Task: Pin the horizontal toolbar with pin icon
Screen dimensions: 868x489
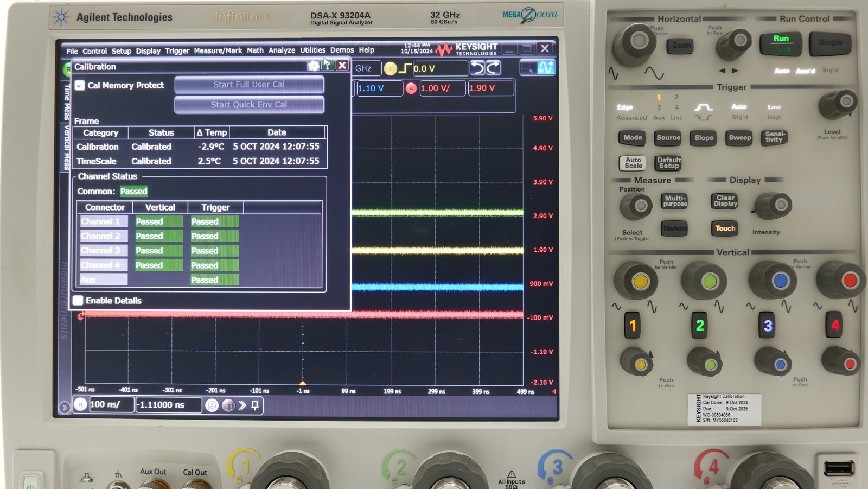Action: coord(255,405)
